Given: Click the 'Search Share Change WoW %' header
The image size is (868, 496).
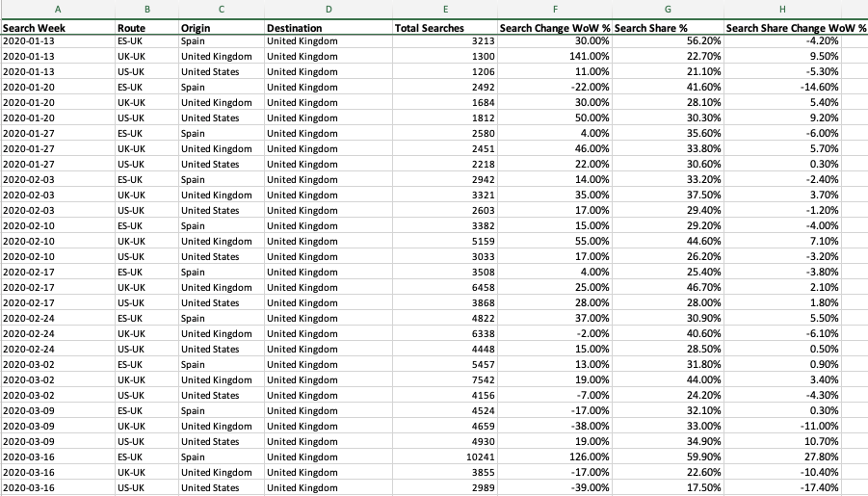Looking at the screenshot, I should pos(796,28).
